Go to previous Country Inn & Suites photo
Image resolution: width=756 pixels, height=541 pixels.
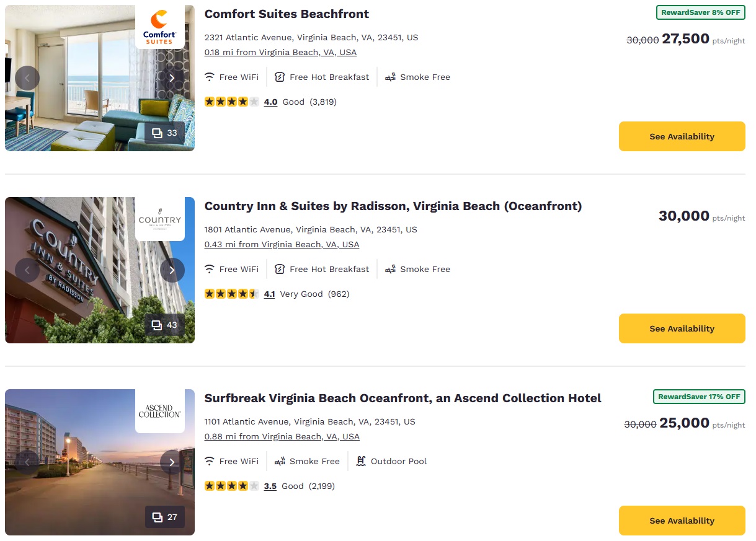click(27, 270)
